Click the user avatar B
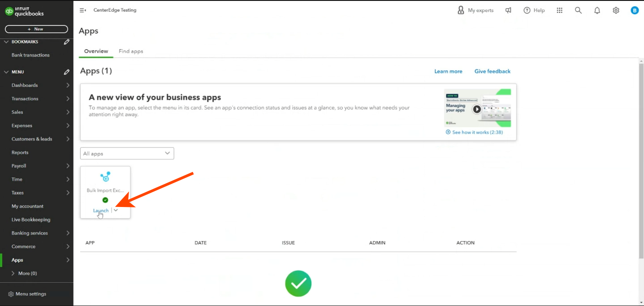The width and height of the screenshot is (644, 306). 635,10
